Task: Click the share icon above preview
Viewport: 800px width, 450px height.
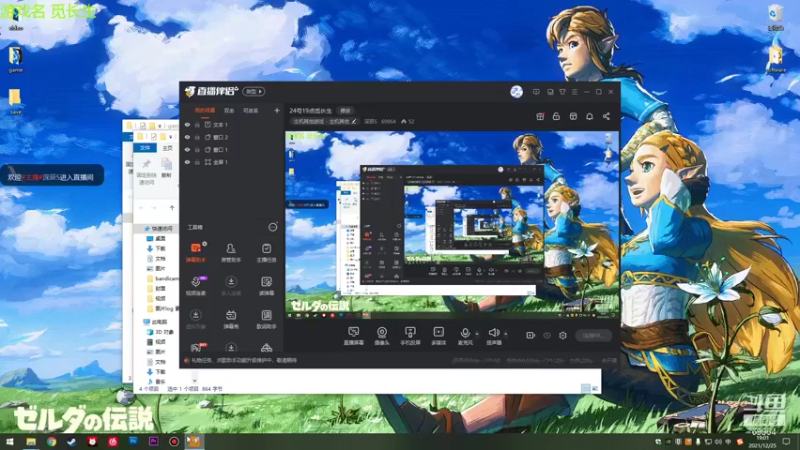Action: pyautogui.click(x=606, y=116)
